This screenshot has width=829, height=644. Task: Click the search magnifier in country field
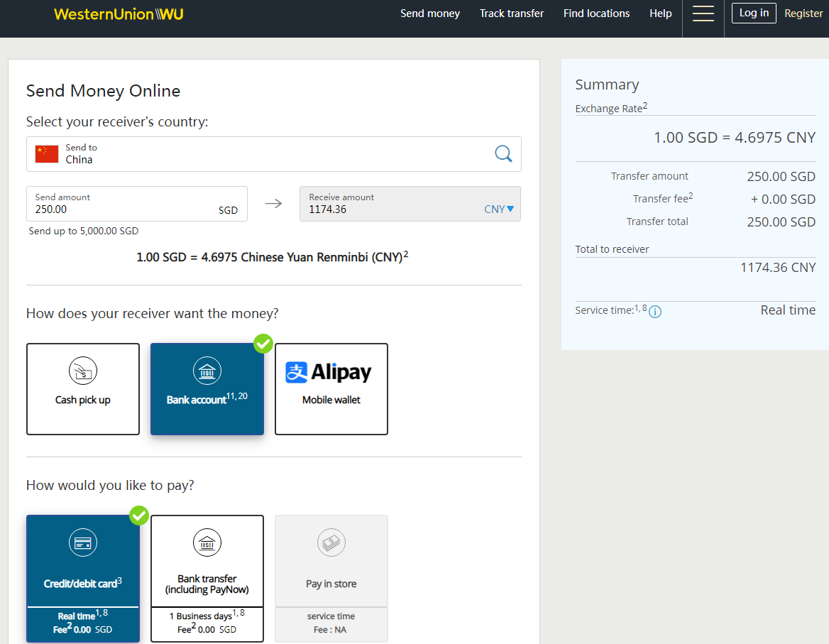(x=503, y=154)
